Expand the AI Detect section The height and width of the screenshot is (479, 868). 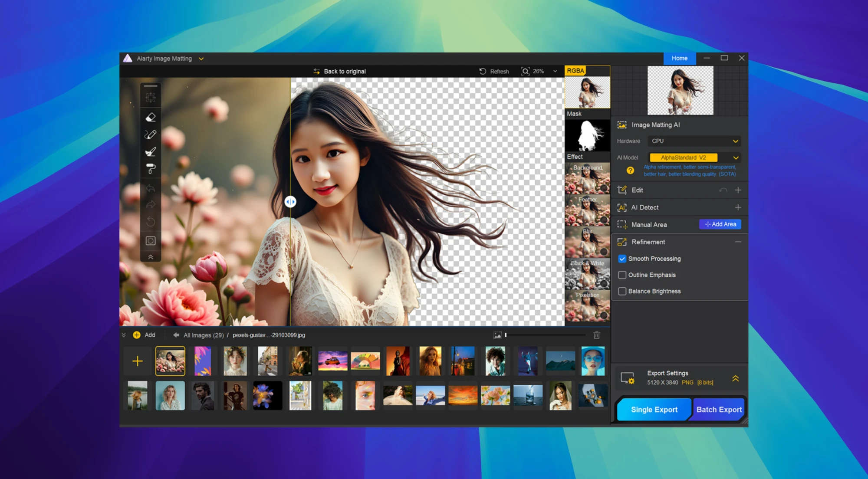[x=738, y=207]
